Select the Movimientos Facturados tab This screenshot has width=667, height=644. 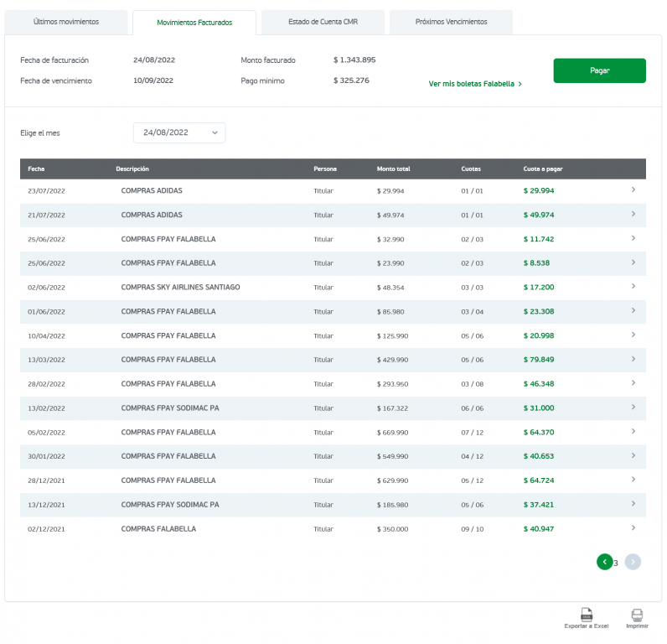pyautogui.click(x=194, y=23)
